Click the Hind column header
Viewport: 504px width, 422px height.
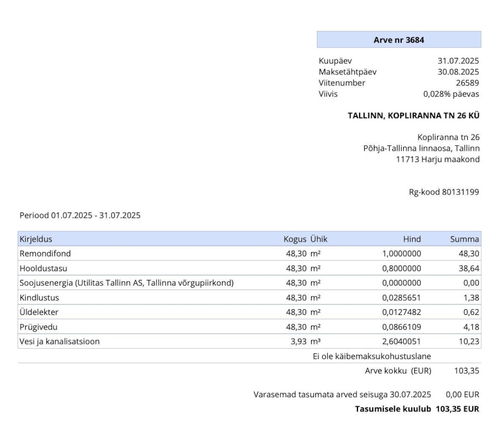coord(412,239)
